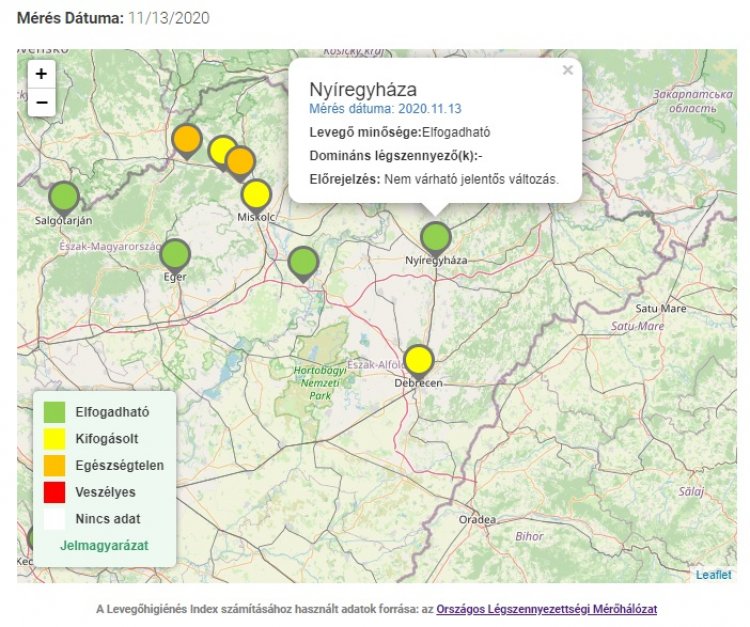Click the zoom in plus button
The image size is (750, 627).
(41, 74)
